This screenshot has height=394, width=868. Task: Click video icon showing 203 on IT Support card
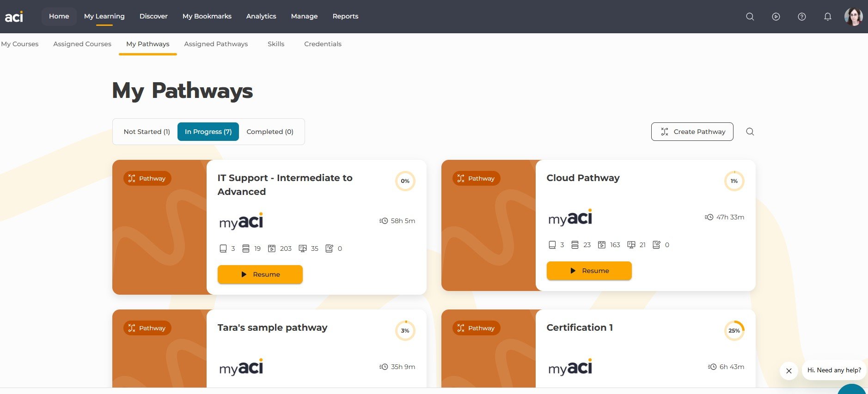coord(272,249)
